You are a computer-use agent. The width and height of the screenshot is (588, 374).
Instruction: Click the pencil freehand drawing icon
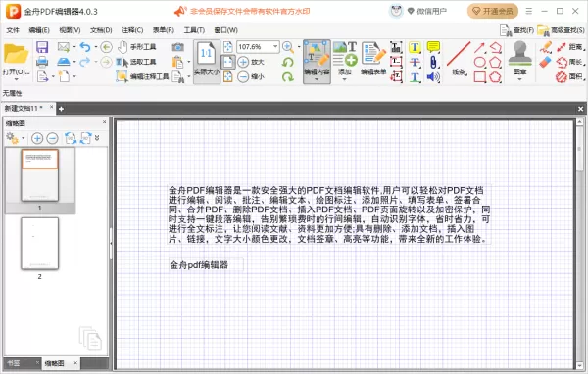(x=545, y=47)
